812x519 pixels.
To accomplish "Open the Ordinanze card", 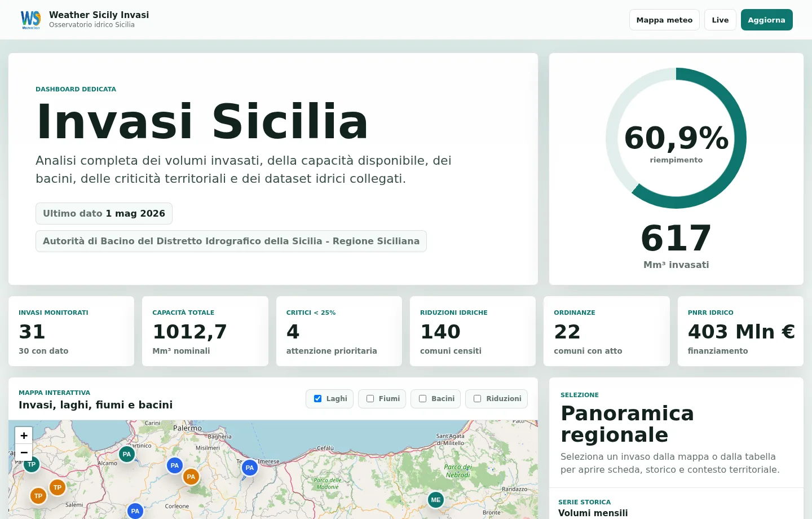I will pyautogui.click(x=607, y=331).
